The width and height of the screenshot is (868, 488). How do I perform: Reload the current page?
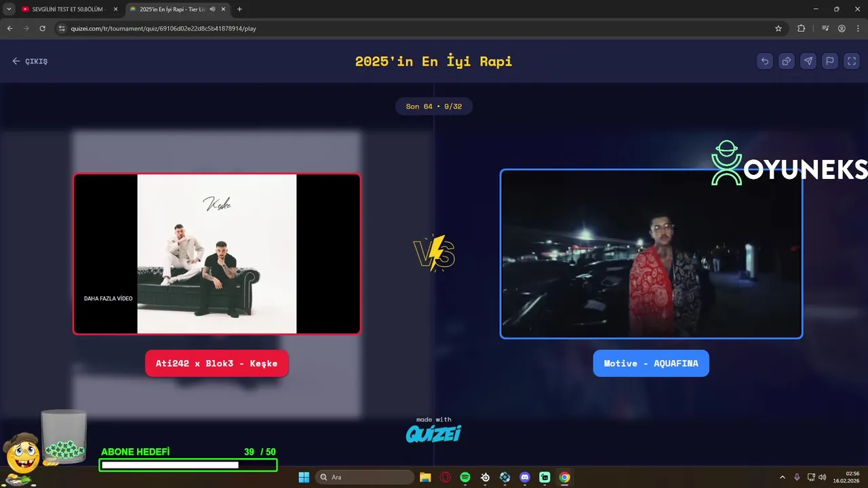[x=42, y=28]
